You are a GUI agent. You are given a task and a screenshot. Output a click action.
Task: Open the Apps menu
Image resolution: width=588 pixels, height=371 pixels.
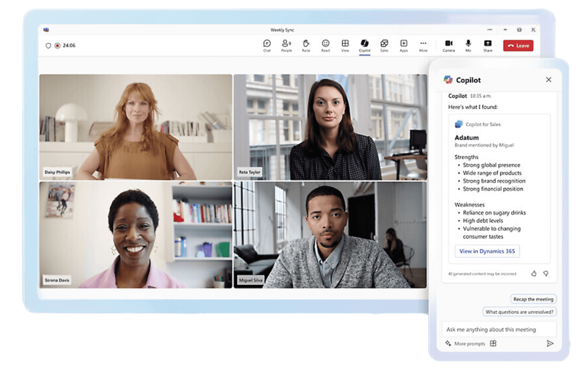point(404,46)
